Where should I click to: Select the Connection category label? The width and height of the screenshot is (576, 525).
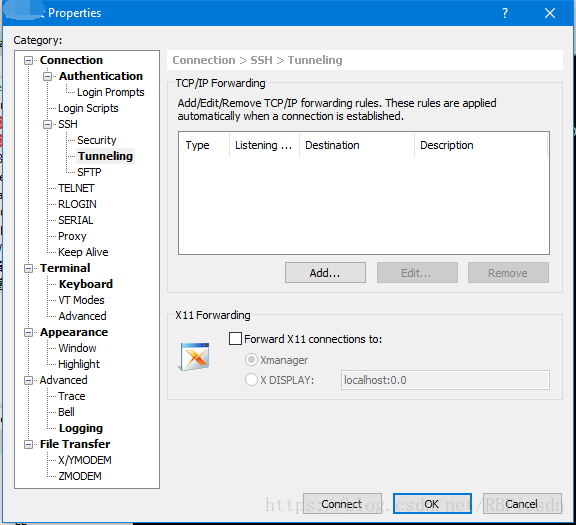(x=71, y=60)
